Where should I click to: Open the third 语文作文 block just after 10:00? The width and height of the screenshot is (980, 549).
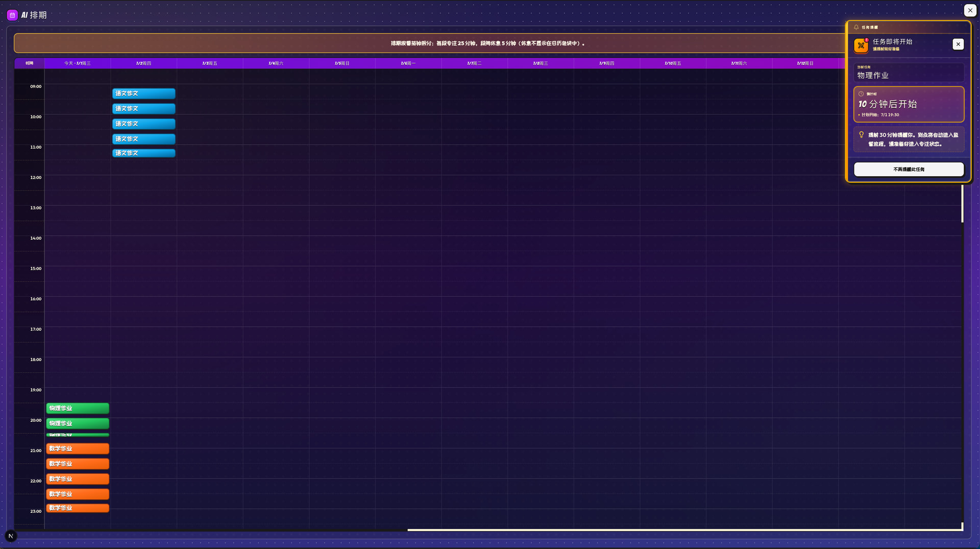click(x=144, y=124)
